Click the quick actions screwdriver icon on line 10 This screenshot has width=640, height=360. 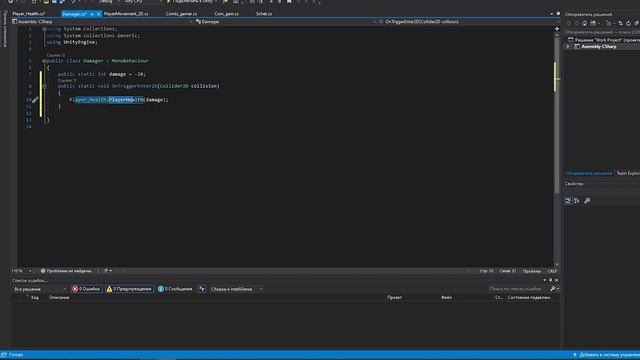coord(35,100)
